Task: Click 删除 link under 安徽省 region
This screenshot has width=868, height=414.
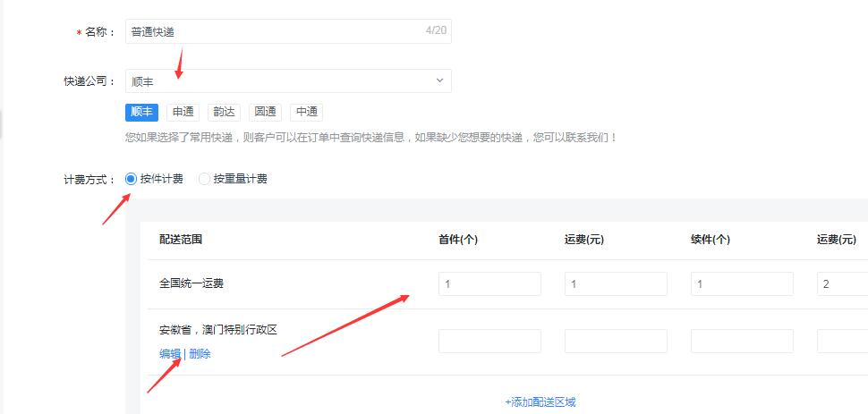Action: pos(200,354)
